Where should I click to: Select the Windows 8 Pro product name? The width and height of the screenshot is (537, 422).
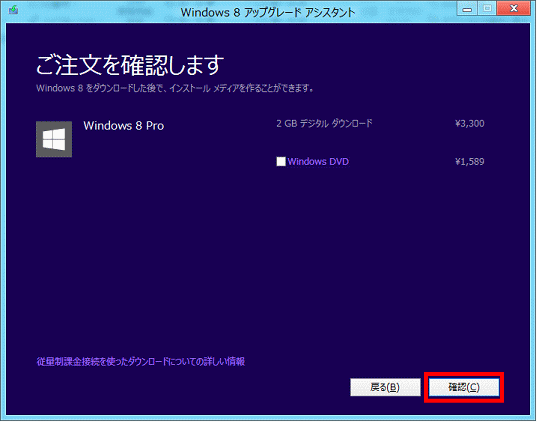point(124,126)
